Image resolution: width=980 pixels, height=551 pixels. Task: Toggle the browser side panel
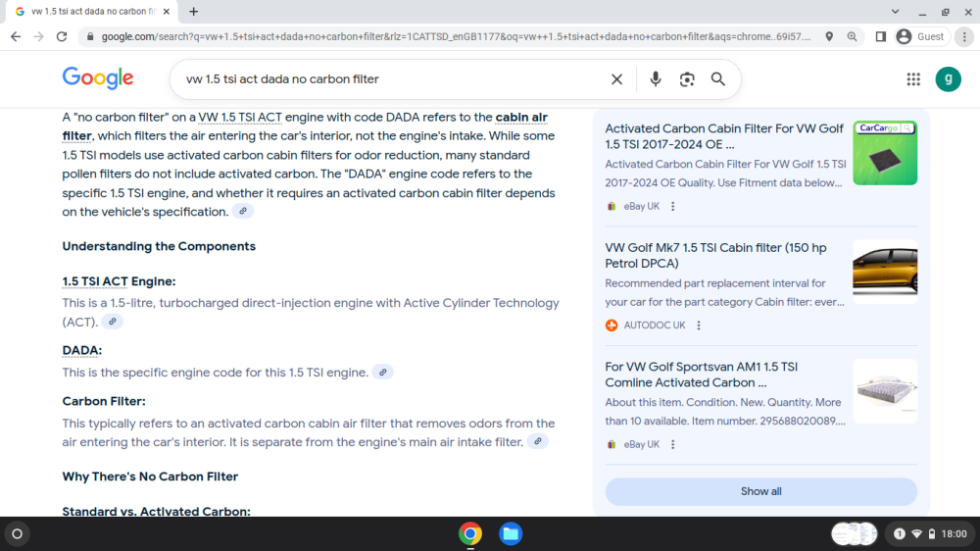[x=881, y=37]
